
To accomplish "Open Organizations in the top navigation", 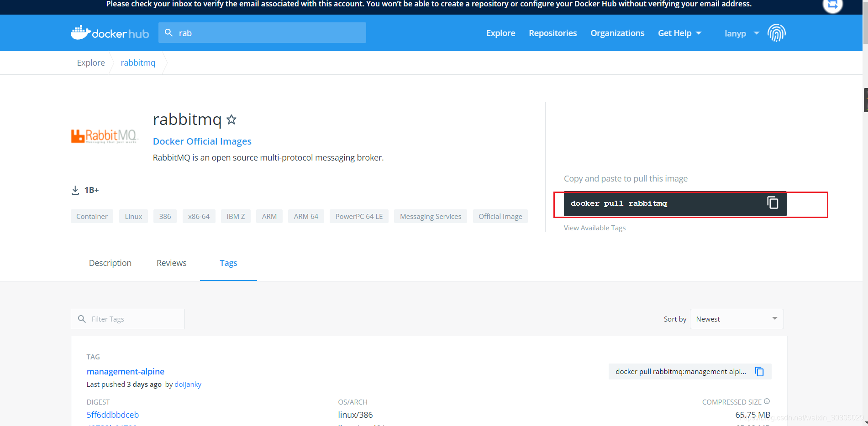I will [617, 33].
